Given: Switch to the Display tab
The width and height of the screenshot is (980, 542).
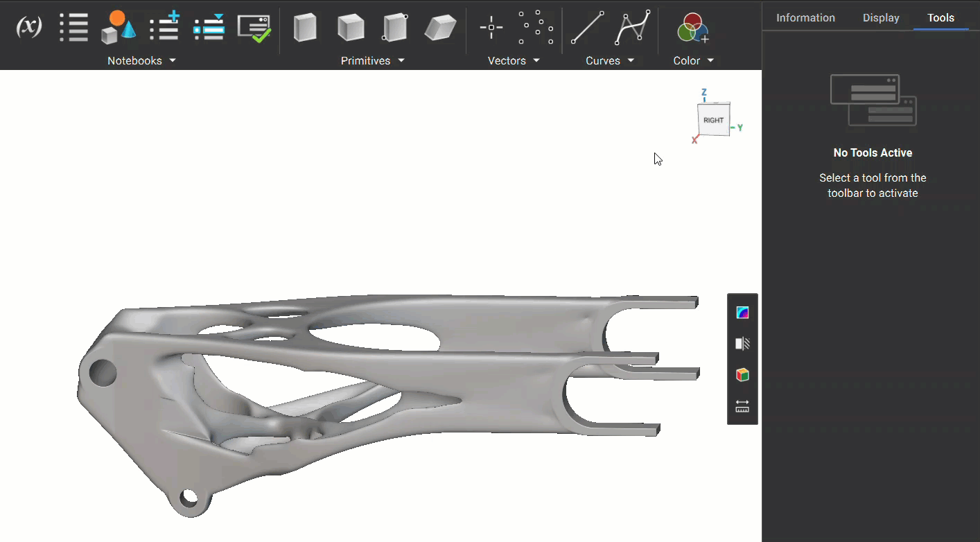Looking at the screenshot, I should pos(881,18).
